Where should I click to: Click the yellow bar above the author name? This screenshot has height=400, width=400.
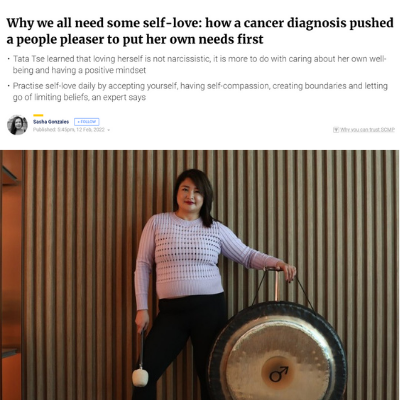click(38, 115)
